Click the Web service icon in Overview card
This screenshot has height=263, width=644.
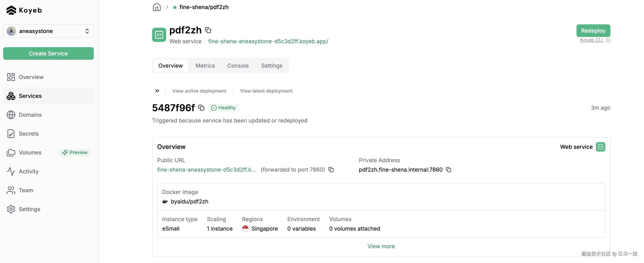600,147
